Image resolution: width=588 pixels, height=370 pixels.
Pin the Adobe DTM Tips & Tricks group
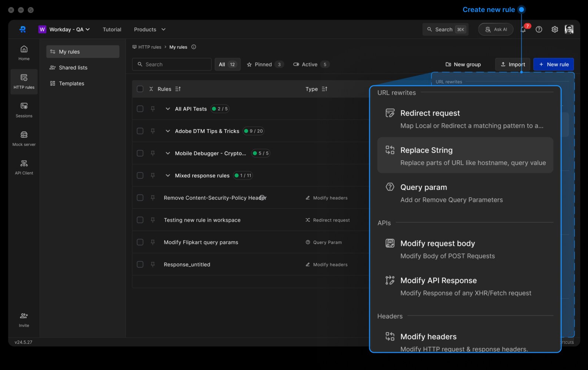pos(153,131)
